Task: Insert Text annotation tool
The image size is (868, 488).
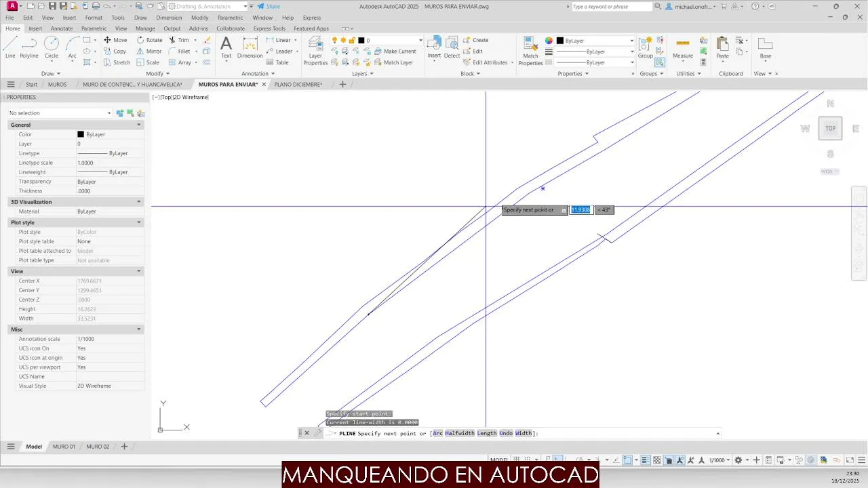Action: [x=226, y=47]
